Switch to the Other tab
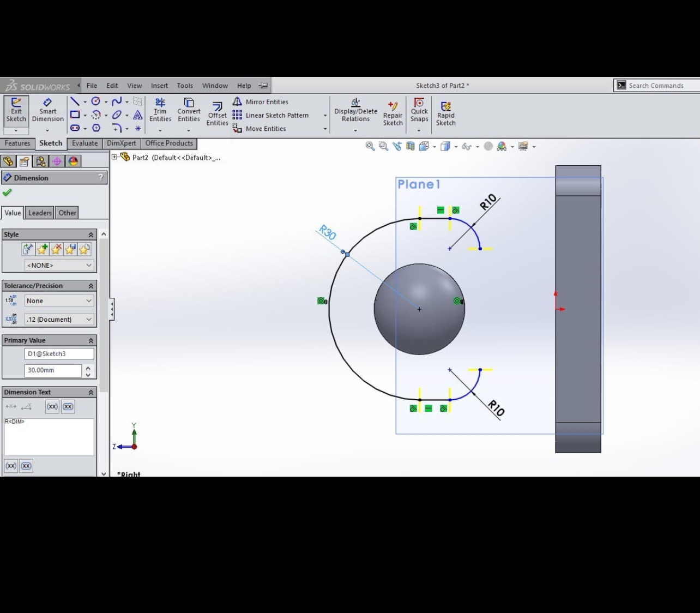 68,213
